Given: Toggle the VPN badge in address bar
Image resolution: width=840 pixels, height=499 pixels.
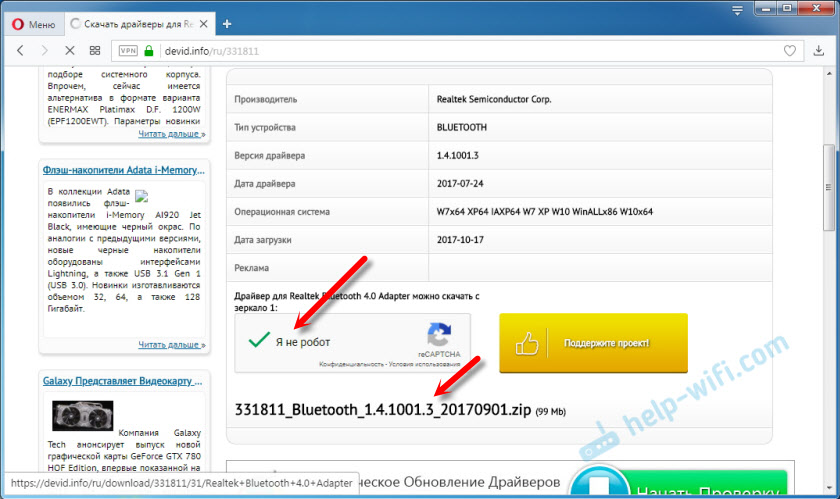Looking at the screenshot, I should (128, 51).
